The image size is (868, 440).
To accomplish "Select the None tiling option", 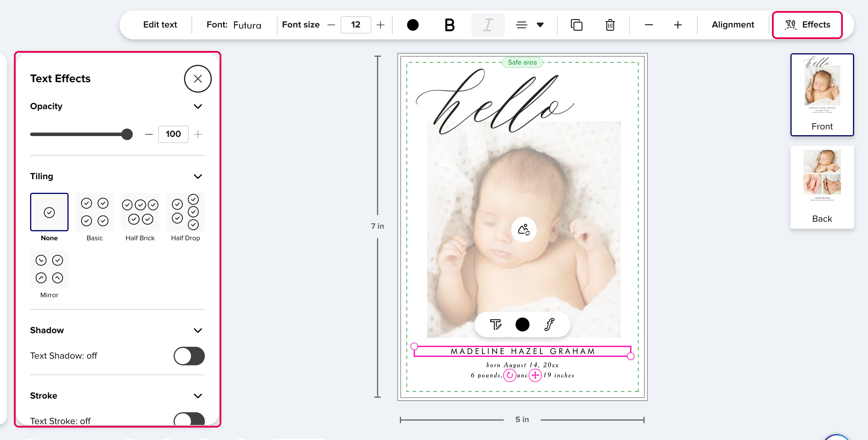I will coord(49,212).
